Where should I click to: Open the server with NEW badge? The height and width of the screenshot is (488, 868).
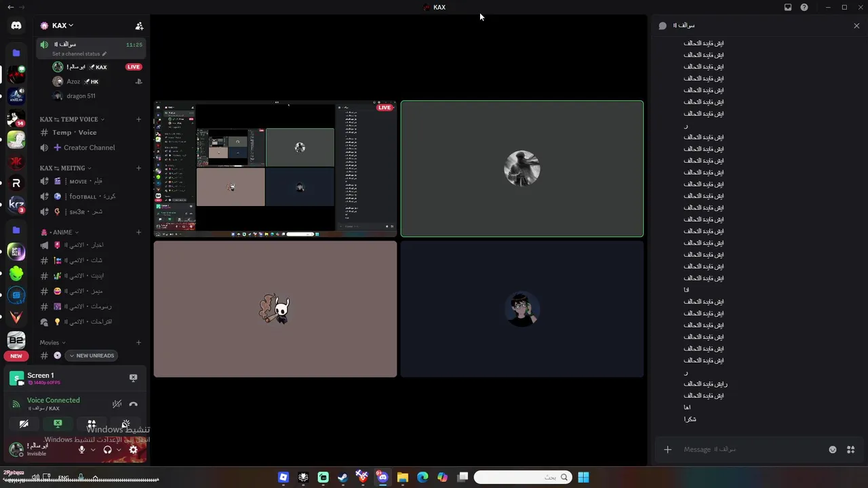coord(16,342)
